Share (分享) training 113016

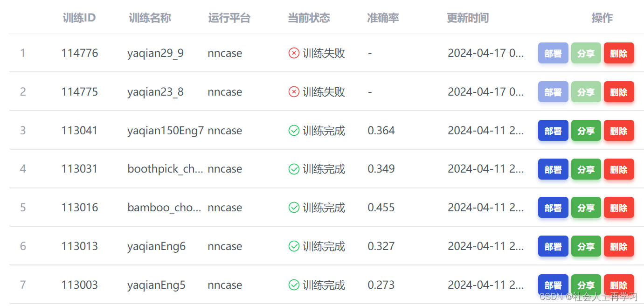(586, 208)
